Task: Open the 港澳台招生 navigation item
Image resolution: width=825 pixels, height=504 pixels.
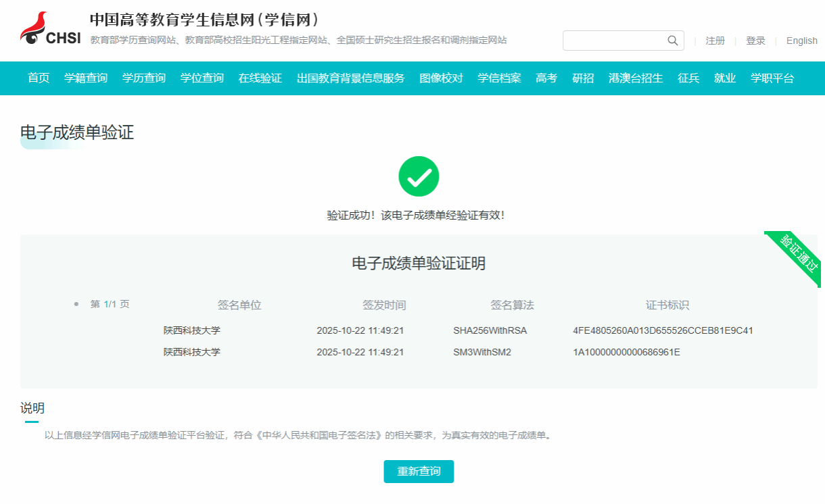Action: [x=636, y=78]
